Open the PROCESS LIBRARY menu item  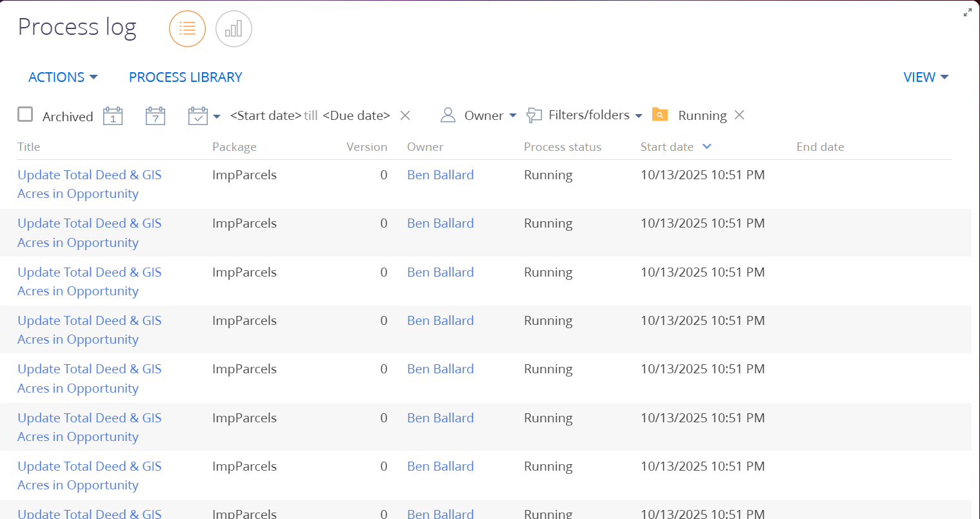click(x=185, y=77)
